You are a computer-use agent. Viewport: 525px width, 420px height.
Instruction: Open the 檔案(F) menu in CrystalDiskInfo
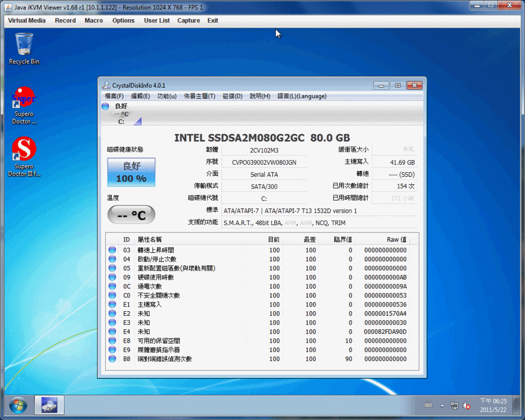[114, 96]
